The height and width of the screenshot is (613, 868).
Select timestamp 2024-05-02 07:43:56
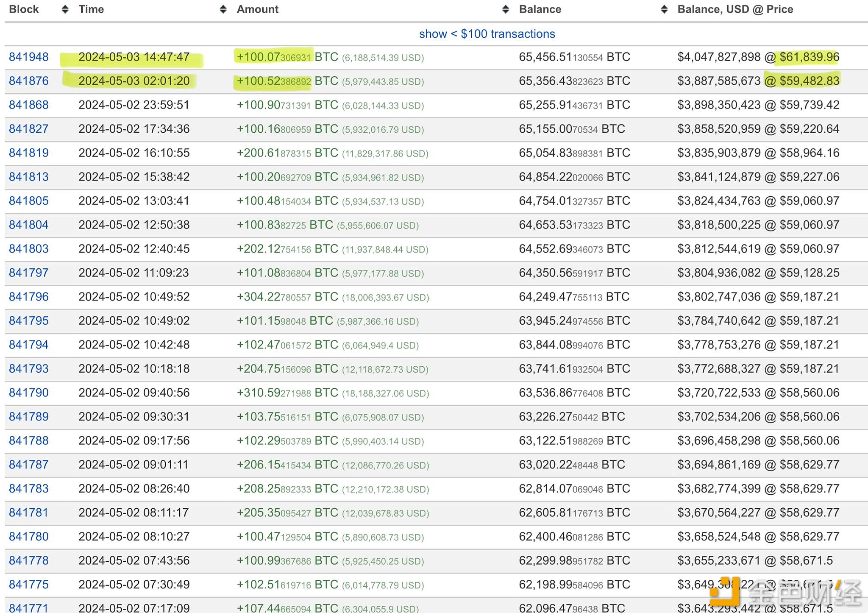pyautogui.click(x=134, y=560)
